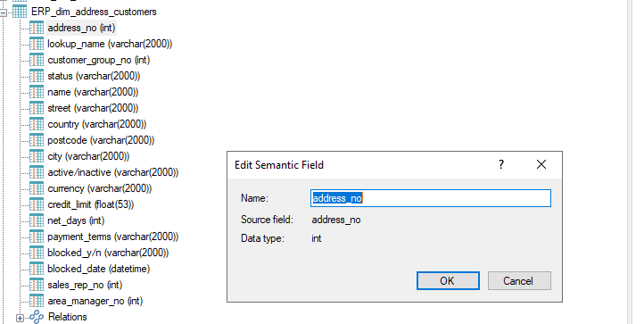Click the blocked_date field icon
Screen dimensions: 644x324
click(x=37, y=269)
